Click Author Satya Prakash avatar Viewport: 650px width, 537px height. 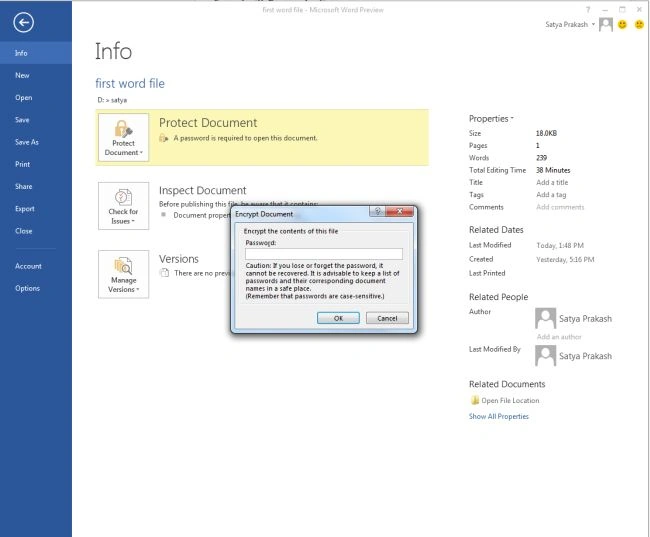click(546, 318)
